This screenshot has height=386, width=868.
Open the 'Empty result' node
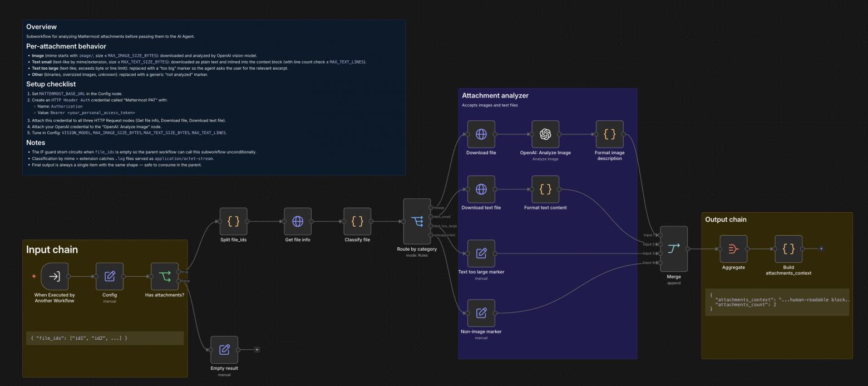click(224, 350)
